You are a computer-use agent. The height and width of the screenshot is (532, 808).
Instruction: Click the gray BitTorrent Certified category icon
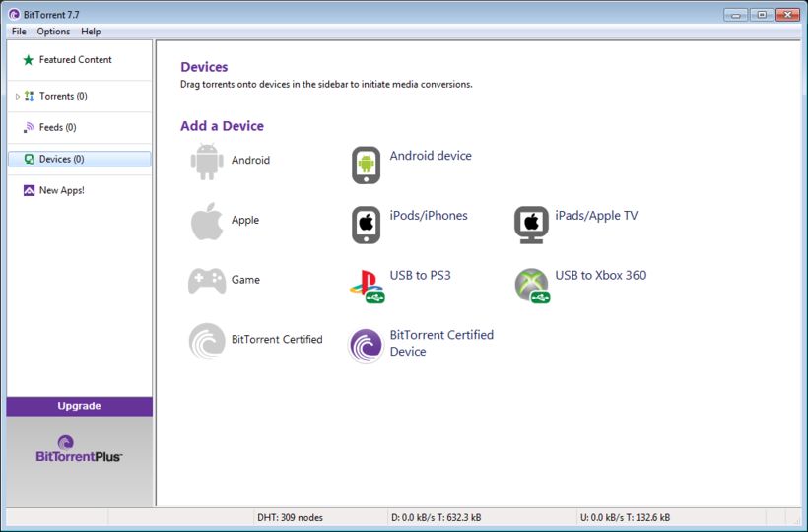tap(207, 341)
